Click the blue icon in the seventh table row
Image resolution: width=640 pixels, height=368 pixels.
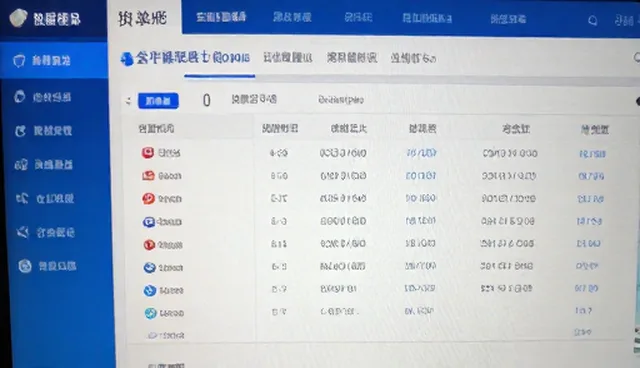(x=150, y=290)
